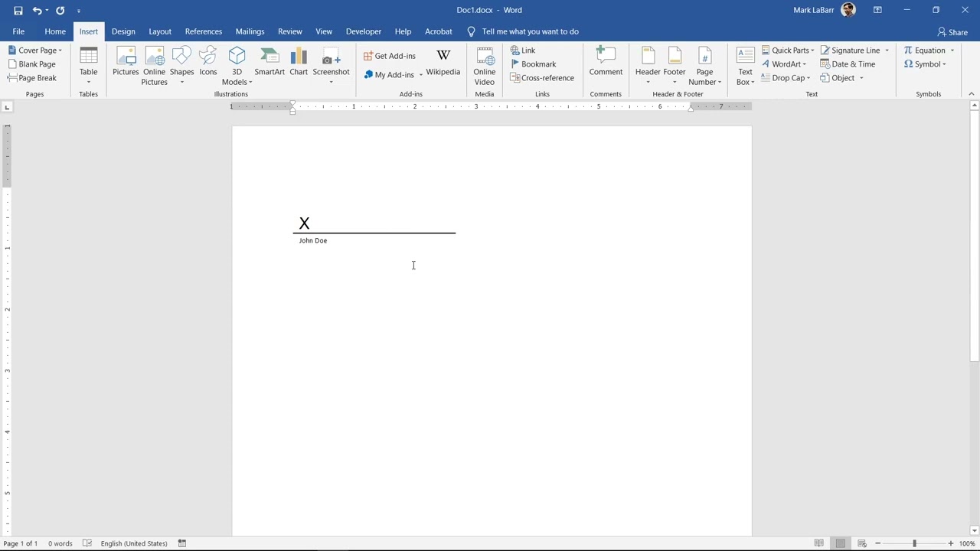Open the Ribbon Display Options

point(877,11)
